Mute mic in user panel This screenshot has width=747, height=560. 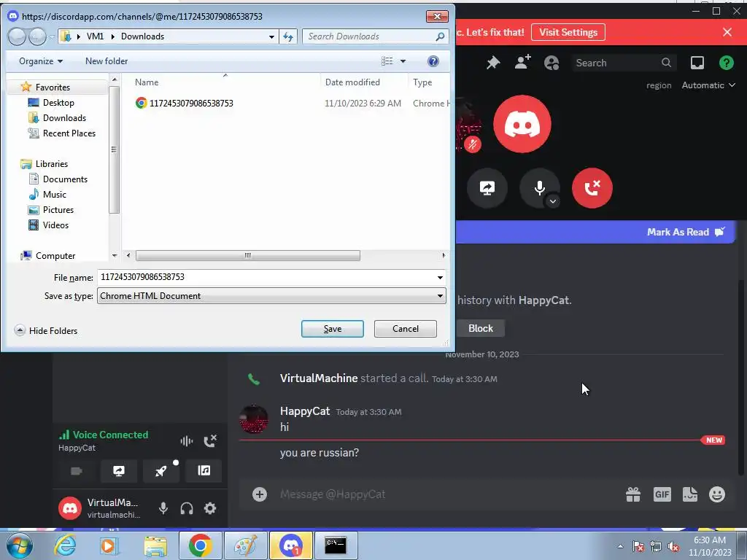click(163, 508)
